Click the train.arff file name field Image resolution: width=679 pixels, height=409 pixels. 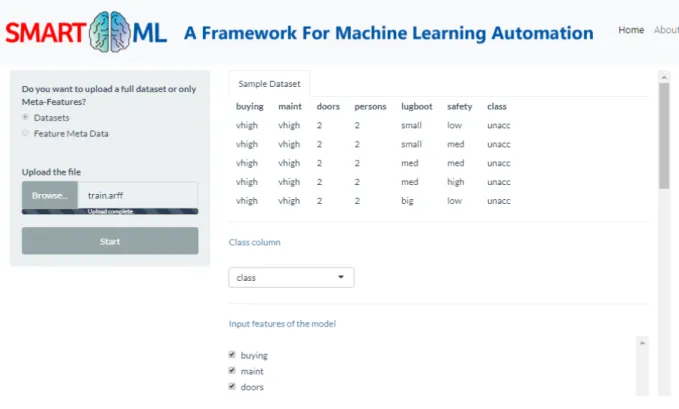pyautogui.click(x=138, y=195)
